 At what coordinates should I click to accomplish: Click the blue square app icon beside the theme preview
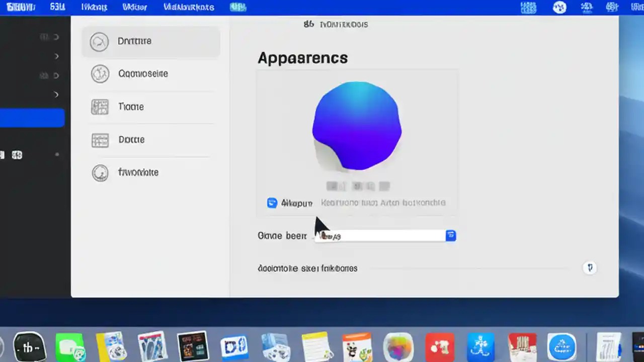(272, 203)
